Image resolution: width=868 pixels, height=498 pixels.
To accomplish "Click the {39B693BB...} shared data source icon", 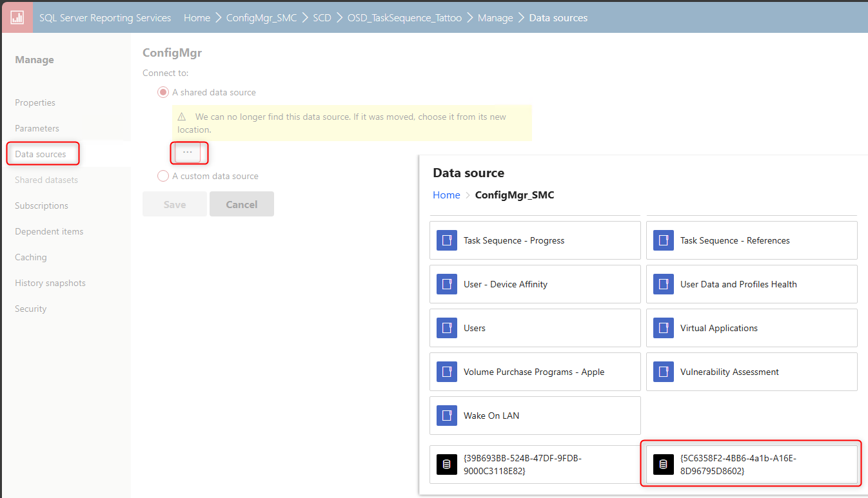I will pyautogui.click(x=447, y=464).
